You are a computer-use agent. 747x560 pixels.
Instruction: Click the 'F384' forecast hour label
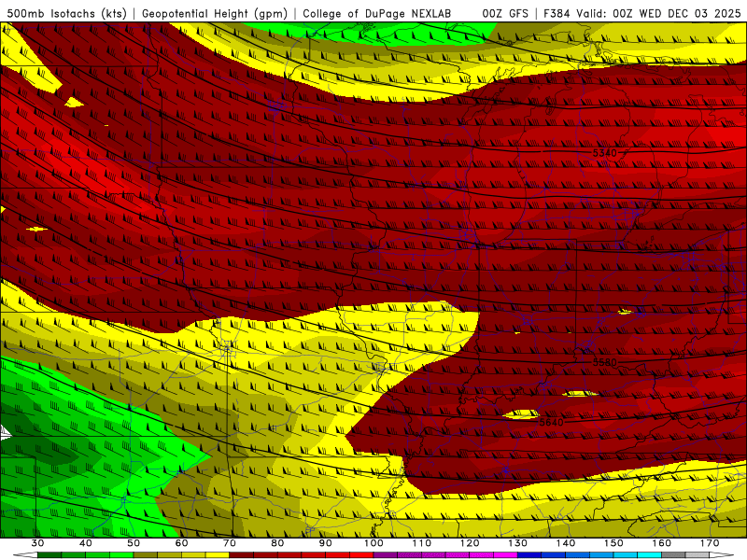[x=557, y=13]
